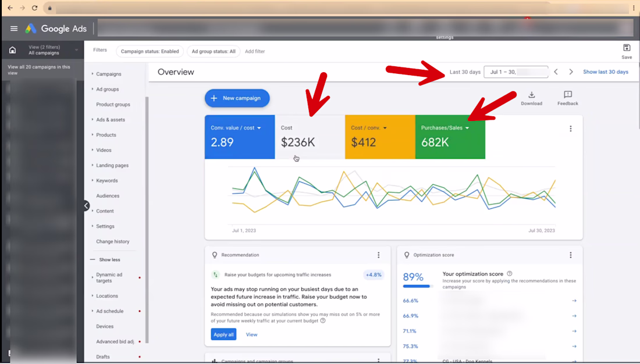Screen dimensions: 640x364
Task: Click the View link in Recommendation
Action: 251,334
